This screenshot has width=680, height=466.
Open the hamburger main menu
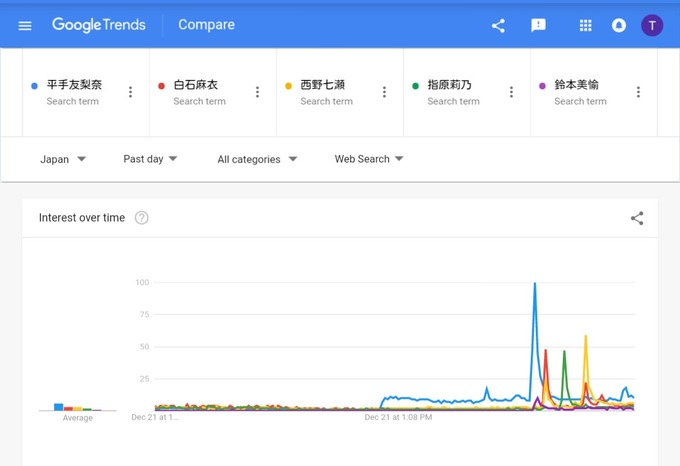25,25
